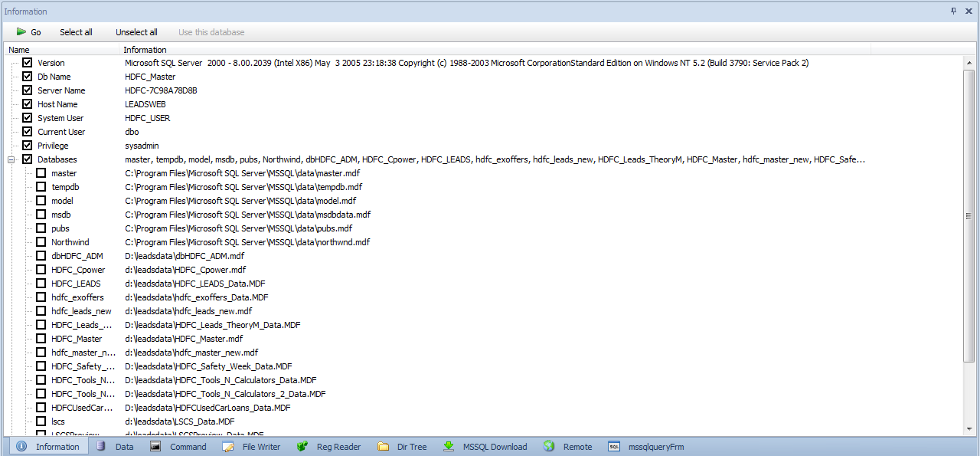The image size is (980, 456).
Task: Select the HDFC_Leads_TheoryM_Data.MDF path
Action: [213, 325]
